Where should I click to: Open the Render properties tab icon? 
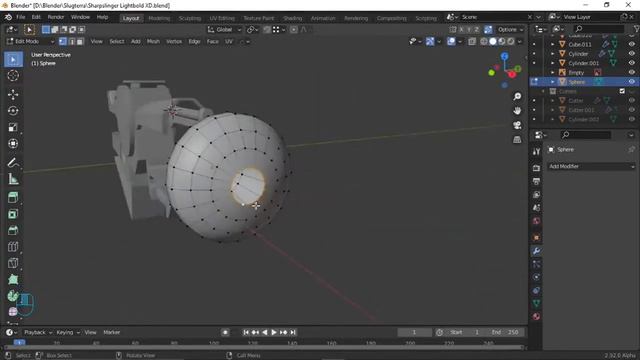(536, 168)
